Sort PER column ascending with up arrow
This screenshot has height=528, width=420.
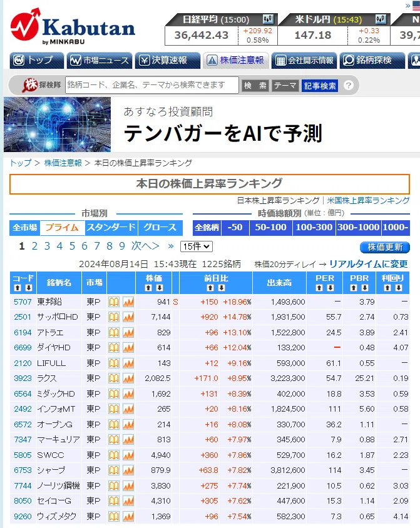tap(319, 288)
